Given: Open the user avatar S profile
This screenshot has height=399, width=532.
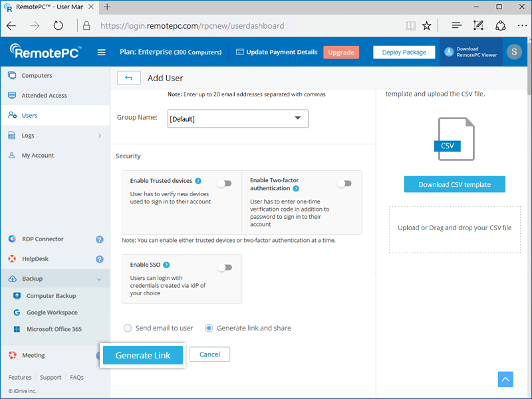Looking at the screenshot, I should [513, 52].
